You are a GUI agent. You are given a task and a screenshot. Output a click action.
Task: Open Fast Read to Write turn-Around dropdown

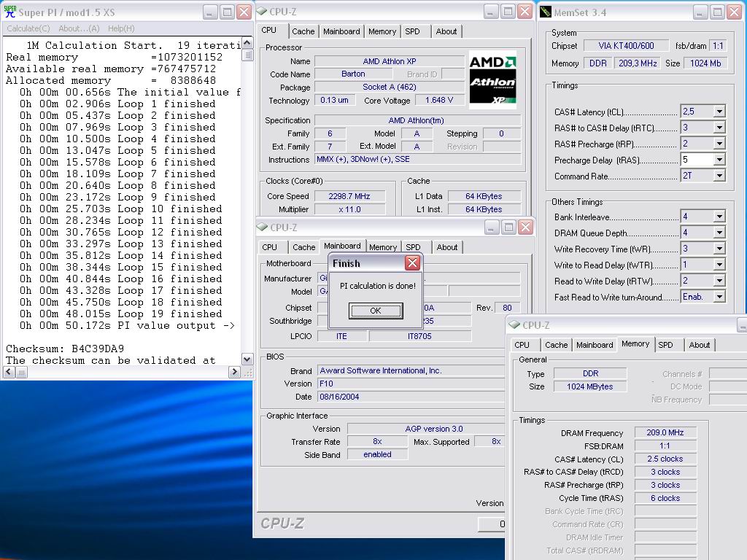pyautogui.click(x=719, y=297)
